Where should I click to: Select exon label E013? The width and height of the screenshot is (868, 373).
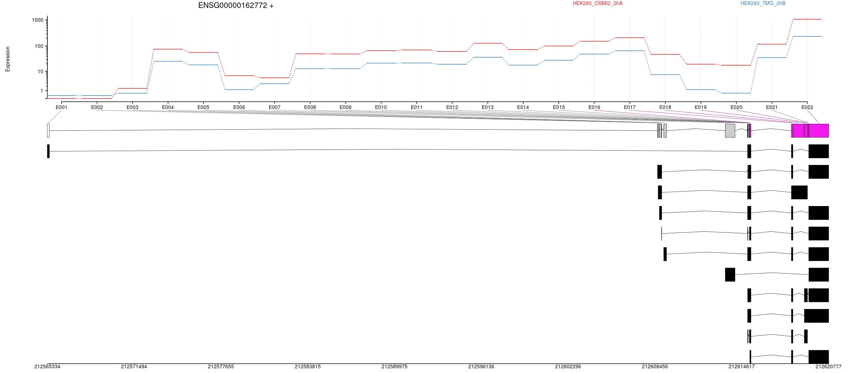pos(488,107)
